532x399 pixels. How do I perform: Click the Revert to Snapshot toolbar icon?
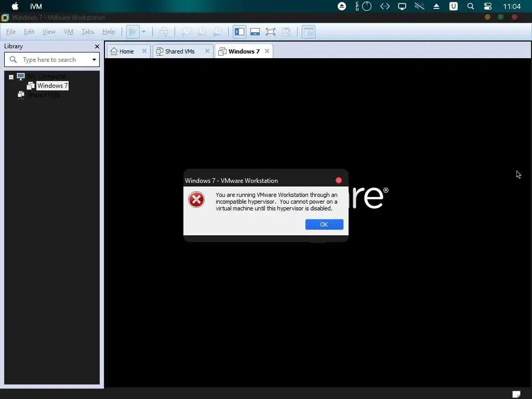point(202,32)
